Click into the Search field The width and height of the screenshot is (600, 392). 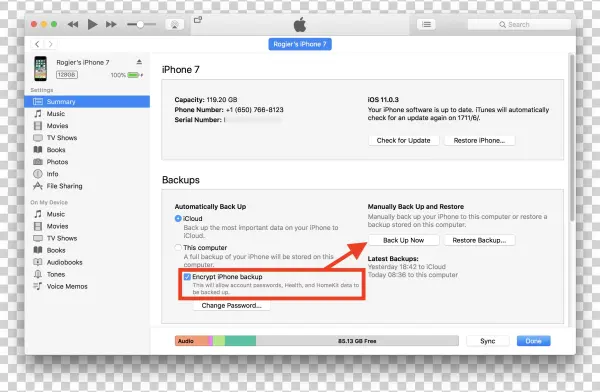click(519, 24)
